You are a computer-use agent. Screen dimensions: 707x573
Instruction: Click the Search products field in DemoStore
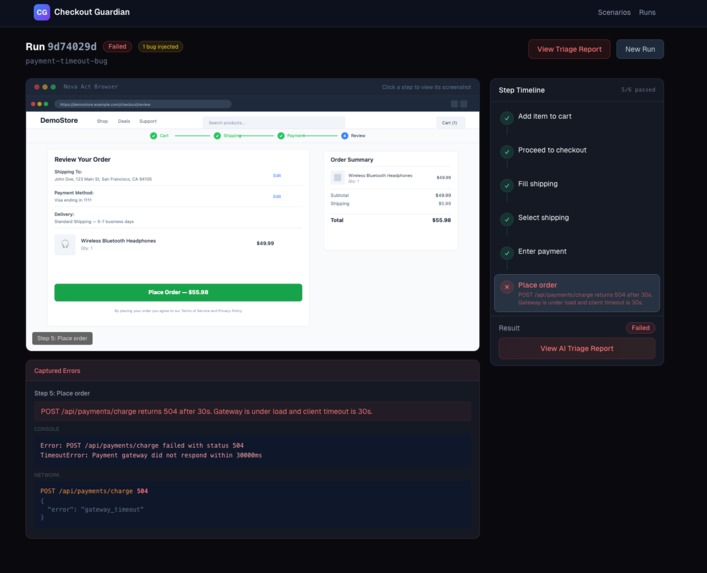(274, 123)
